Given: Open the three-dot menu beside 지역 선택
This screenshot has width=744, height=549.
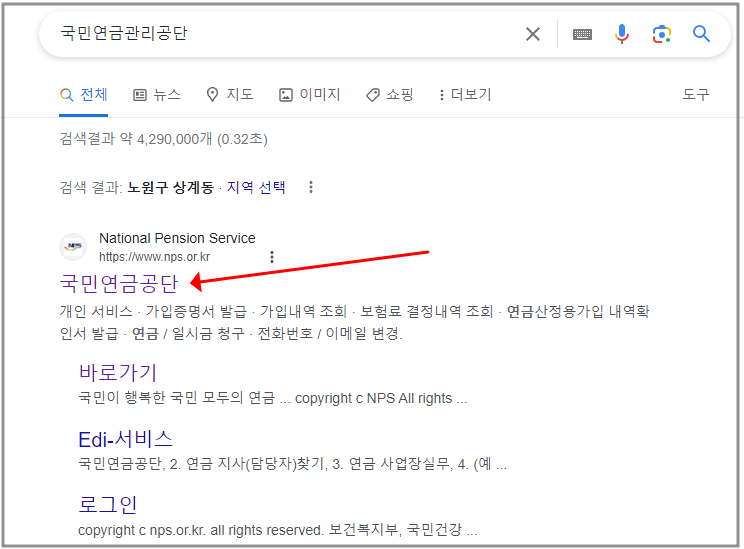Looking at the screenshot, I should point(311,187).
